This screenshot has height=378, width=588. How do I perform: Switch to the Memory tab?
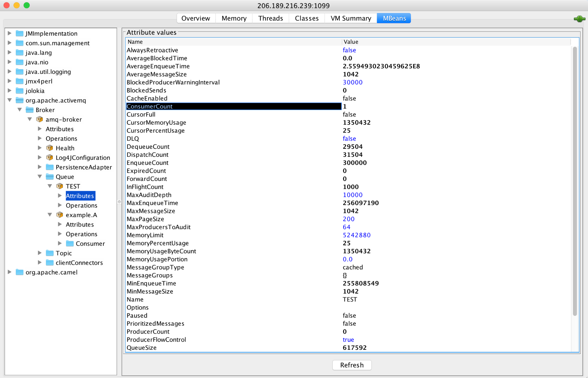point(234,18)
